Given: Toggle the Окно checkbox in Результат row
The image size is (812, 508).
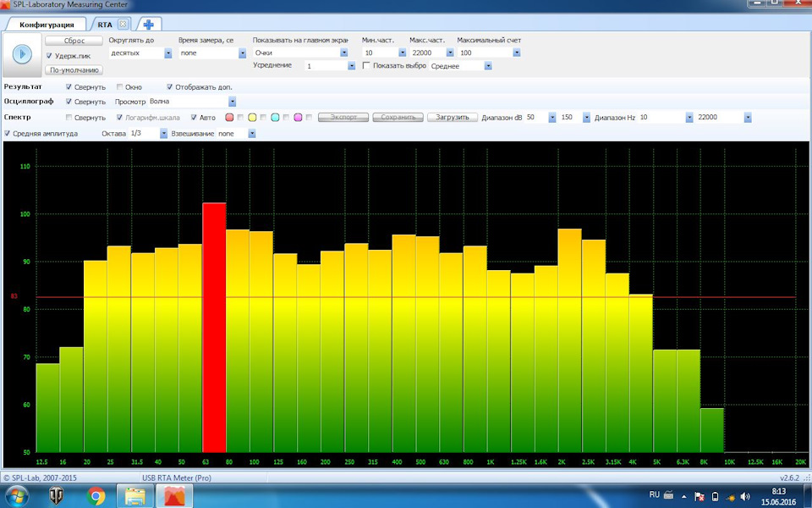Looking at the screenshot, I should point(120,86).
